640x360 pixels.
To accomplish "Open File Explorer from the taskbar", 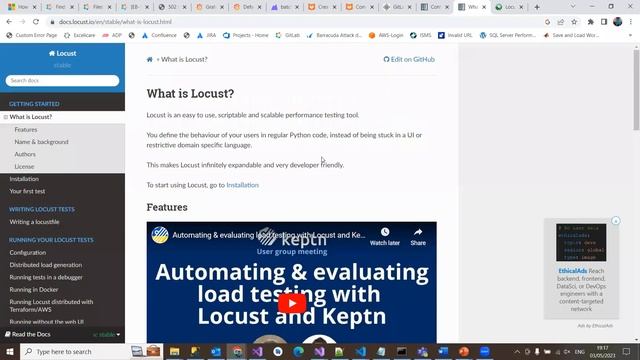I will tap(175, 351).
